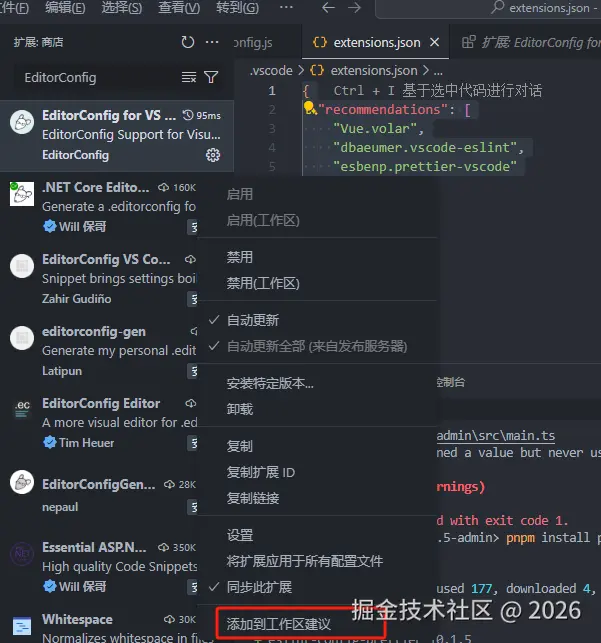The height and width of the screenshot is (643, 601).
Task: Open the title bar overflow menu dots
Action: pos(286,7)
